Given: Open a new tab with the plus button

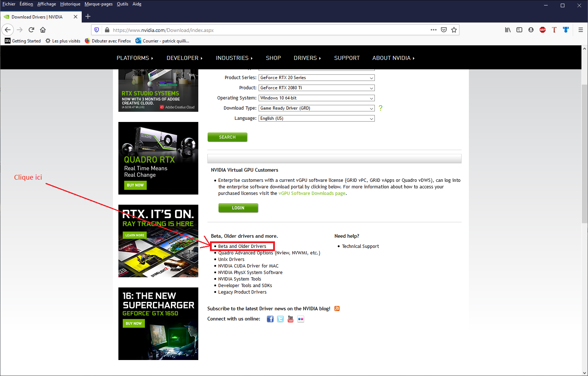Looking at the screenshot, I should click(88, 16).
